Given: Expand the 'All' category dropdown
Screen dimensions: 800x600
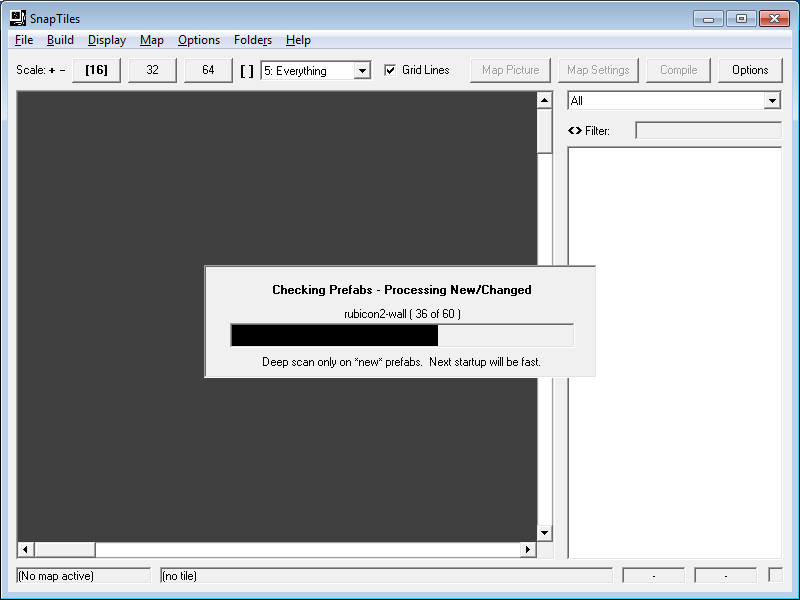Looking at the screenshot, I should [771, 101].
